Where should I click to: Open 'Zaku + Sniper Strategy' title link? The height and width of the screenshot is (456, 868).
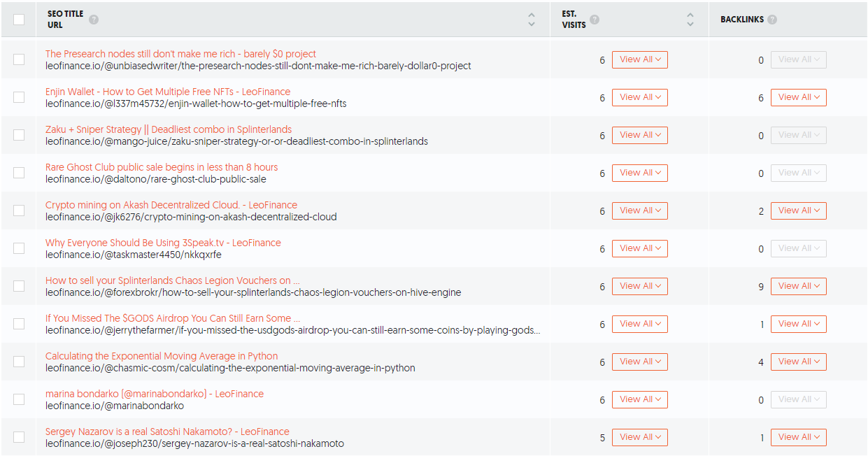point(169,129)
